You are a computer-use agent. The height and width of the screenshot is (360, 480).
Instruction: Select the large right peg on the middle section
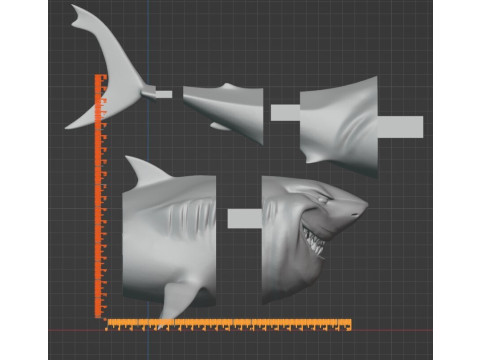tap(400, 127)
